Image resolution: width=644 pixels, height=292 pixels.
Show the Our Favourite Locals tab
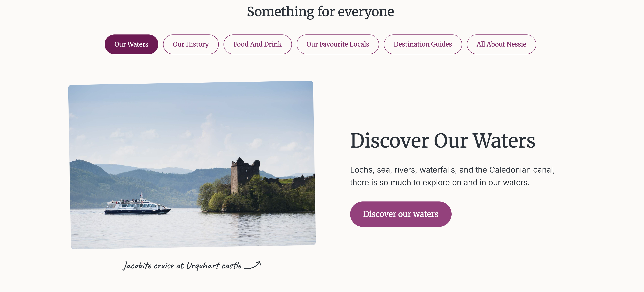[x=337, y=44]
